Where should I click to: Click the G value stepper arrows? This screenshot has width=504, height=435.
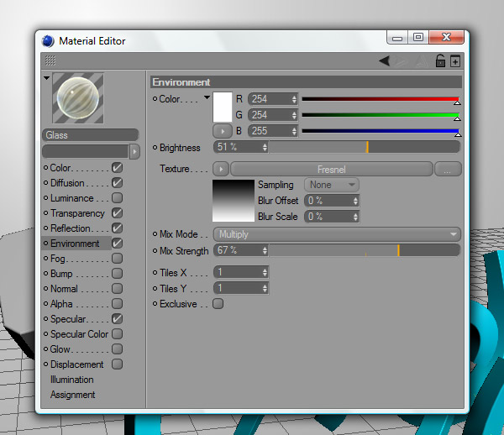click(x=294, y=115)
